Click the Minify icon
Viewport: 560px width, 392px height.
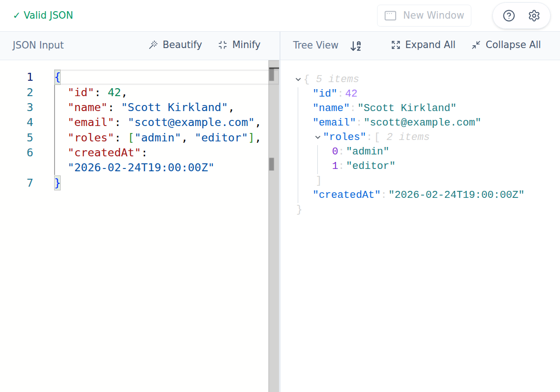point(222,45)
